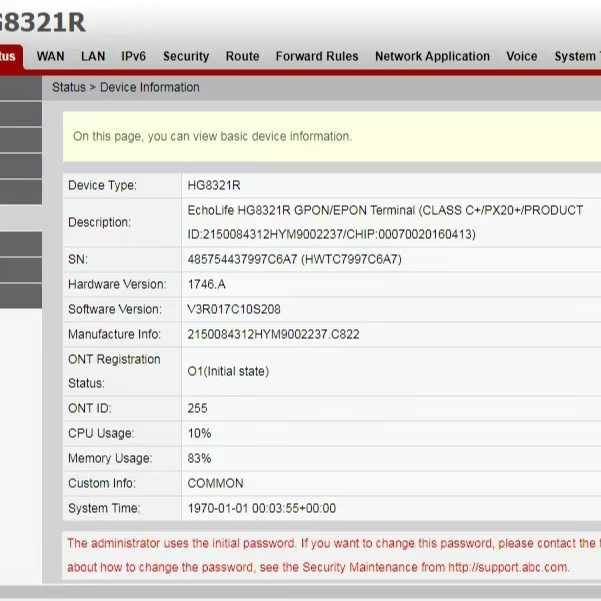
Task: Click the Memory Usage 83% value
Action: tap(199, 458)
